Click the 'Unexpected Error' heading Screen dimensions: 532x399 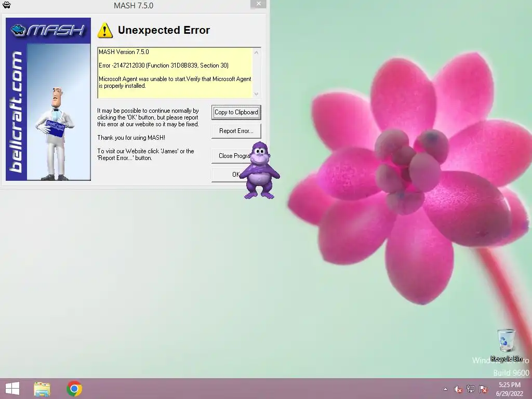164,30
